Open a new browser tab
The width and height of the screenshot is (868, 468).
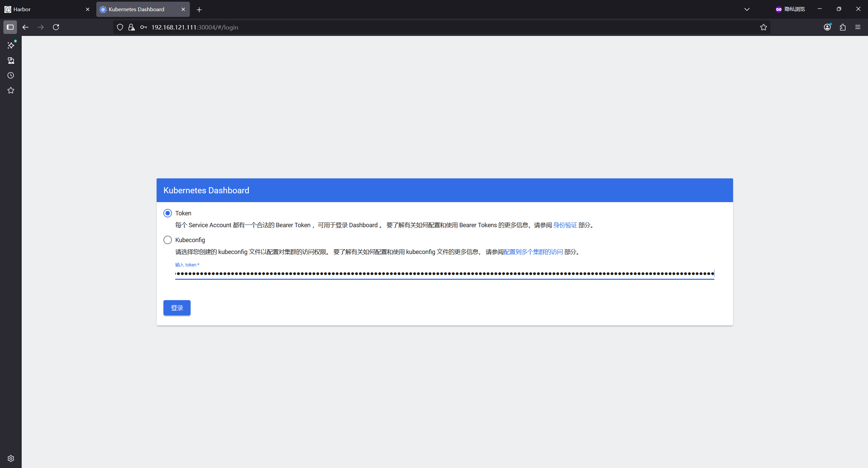point(199,9)
